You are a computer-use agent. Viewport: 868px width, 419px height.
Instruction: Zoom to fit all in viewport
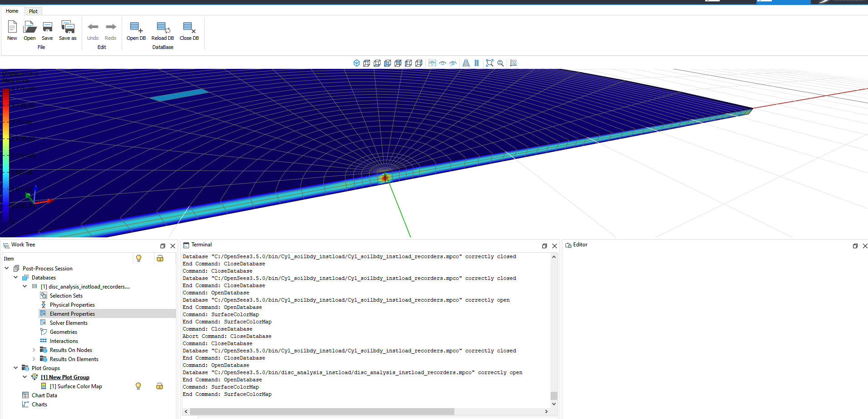[490, 63]
